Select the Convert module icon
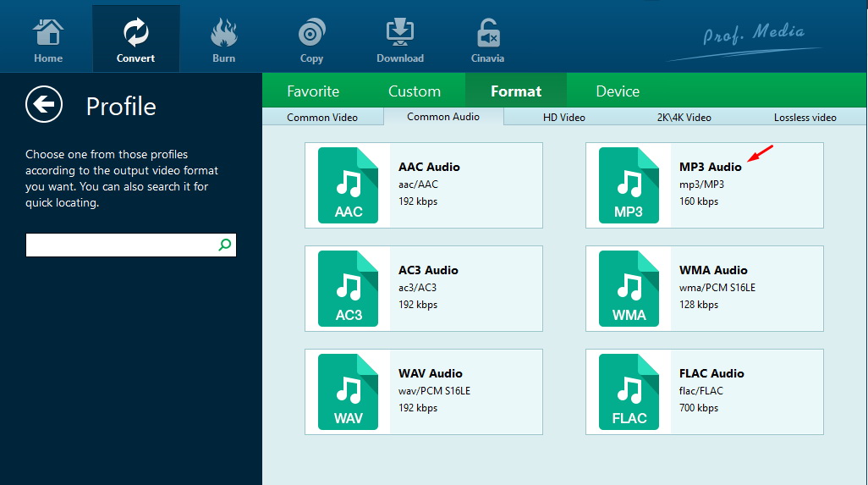Screen dimensions: 868x485 coord(135,32)
